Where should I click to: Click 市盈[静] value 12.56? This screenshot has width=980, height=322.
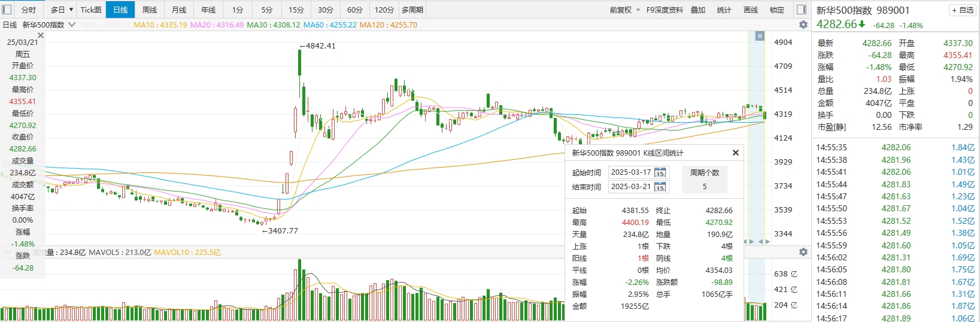[881, 127]
